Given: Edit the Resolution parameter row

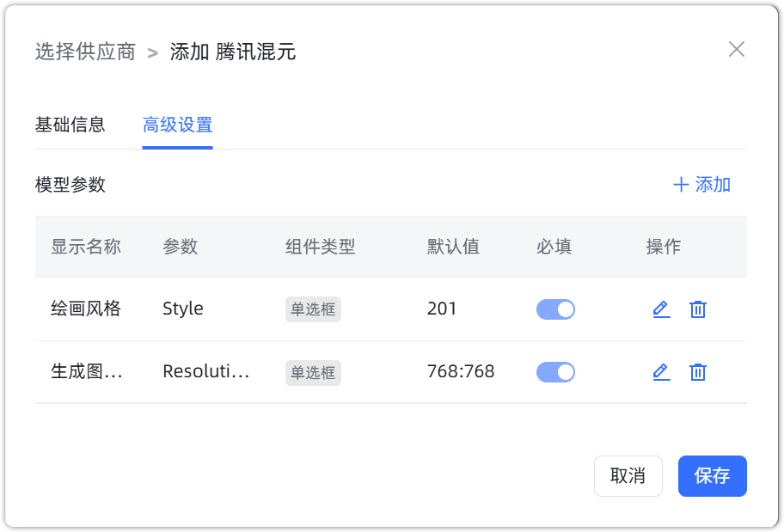Looking at the screenshot, I should pos(661,372).
